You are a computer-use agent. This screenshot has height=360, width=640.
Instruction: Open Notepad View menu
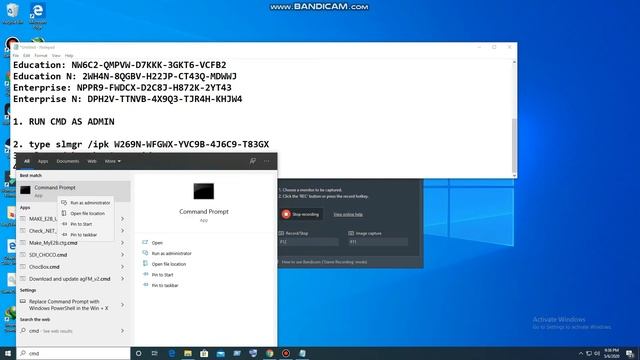click(x=56, y=56)
